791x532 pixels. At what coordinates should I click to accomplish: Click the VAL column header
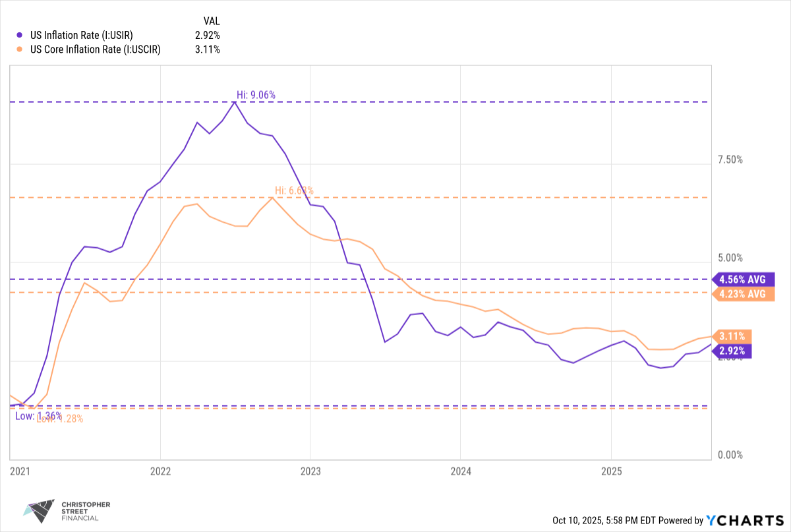pos(212,20)
